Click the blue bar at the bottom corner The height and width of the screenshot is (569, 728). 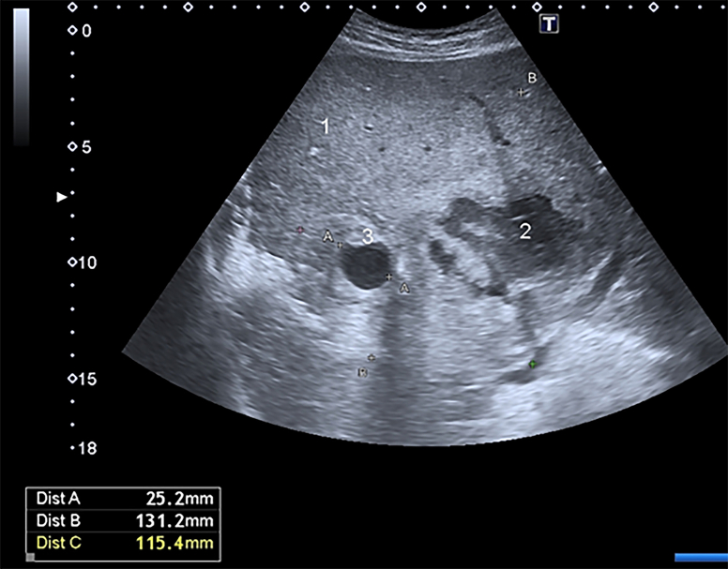point(701,557)
